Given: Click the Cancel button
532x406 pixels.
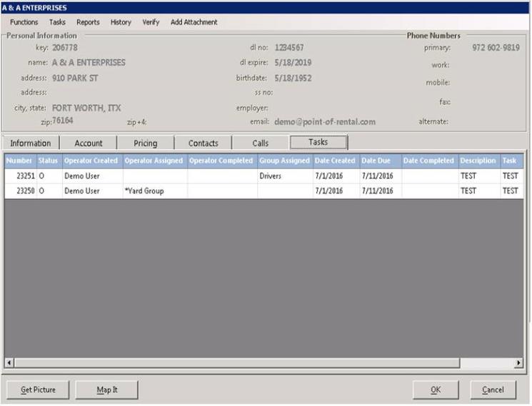Looking at the screenshot, I should tap(493, 390).
